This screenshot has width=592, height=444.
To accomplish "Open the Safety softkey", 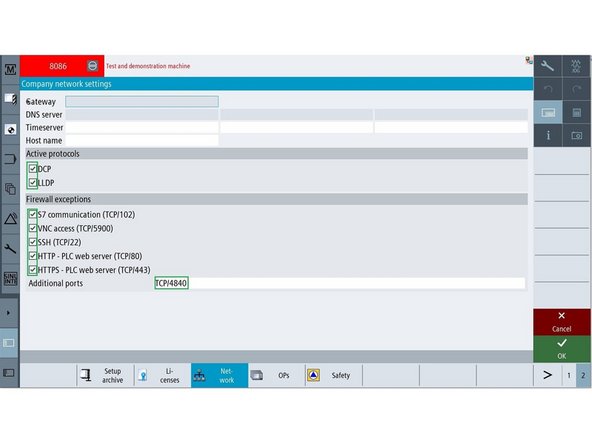I will click(334, 375).
